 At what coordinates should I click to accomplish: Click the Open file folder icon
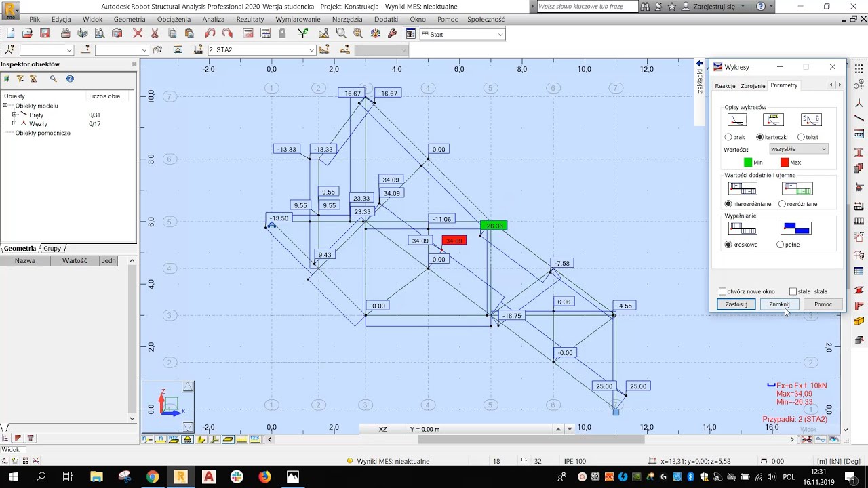coord(27,33)
